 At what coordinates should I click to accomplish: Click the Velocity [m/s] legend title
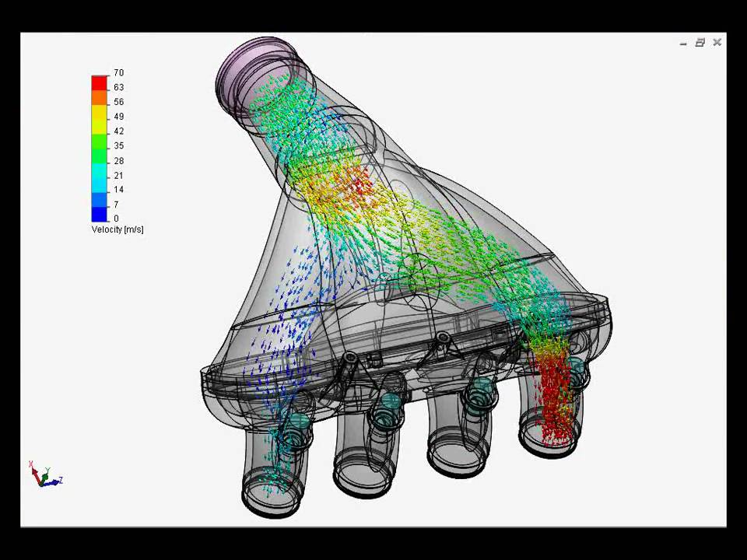coord(117,229)
